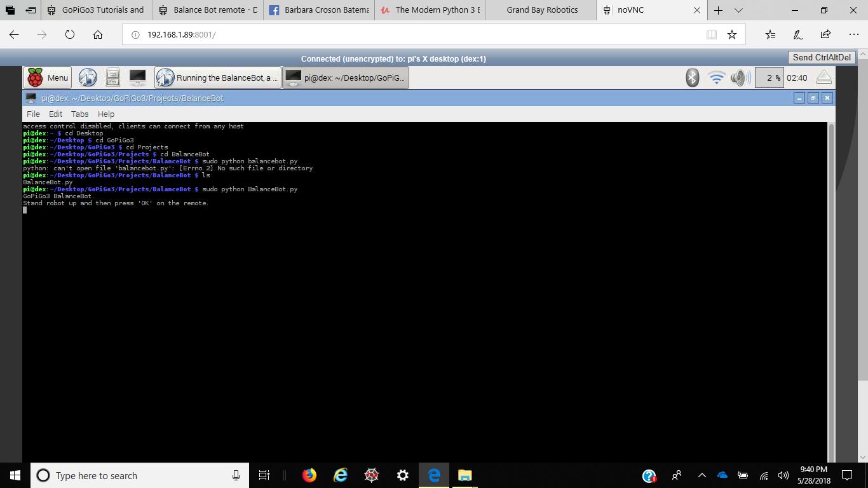Click the eject icon in Pi panel
Viewport: 868px width, 488px height.
824,78
